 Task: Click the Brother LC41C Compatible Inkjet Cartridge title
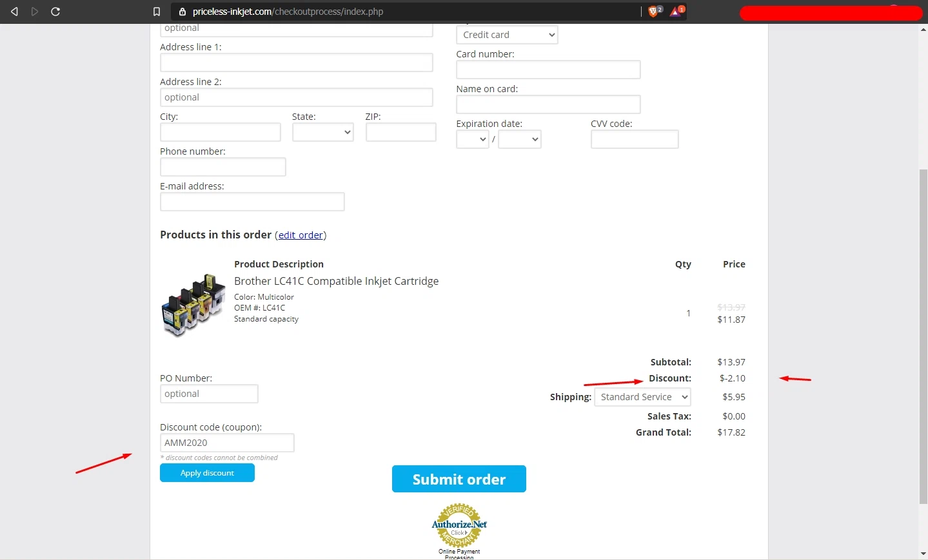[337, 281]
